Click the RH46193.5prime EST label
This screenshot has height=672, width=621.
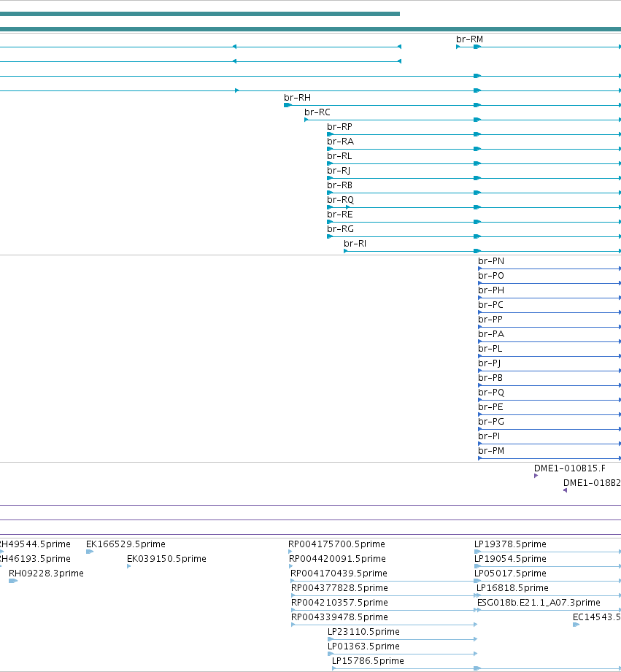coord(35,558)
